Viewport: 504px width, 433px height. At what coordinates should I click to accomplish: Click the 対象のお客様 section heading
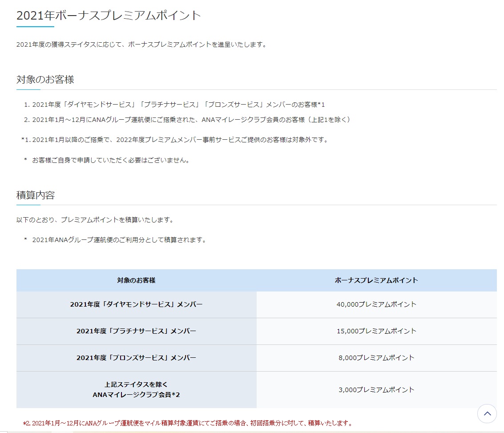45,79
